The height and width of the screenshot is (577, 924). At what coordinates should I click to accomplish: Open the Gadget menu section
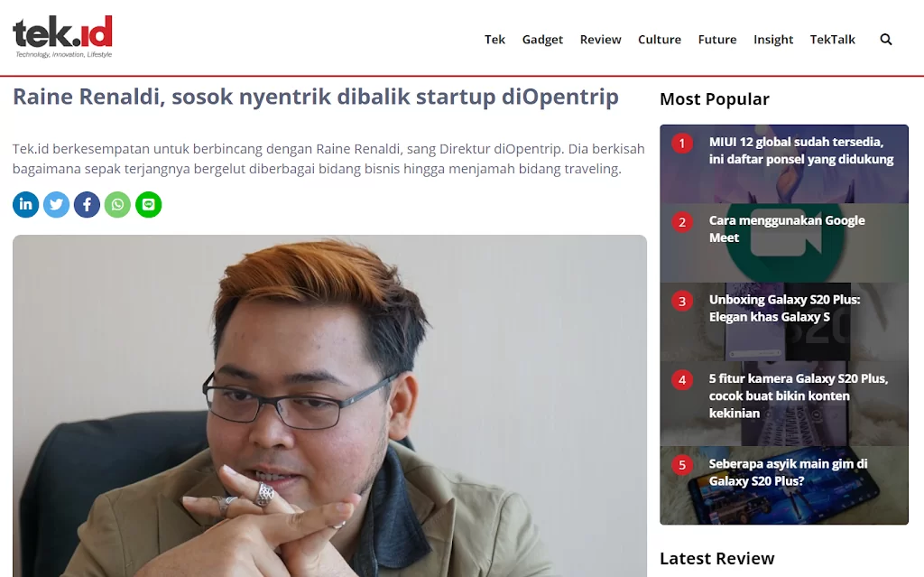point(542,40)
